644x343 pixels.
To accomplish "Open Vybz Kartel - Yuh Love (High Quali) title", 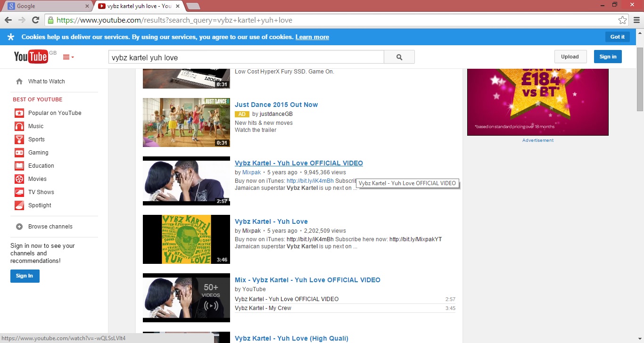I will pos(291,338).
